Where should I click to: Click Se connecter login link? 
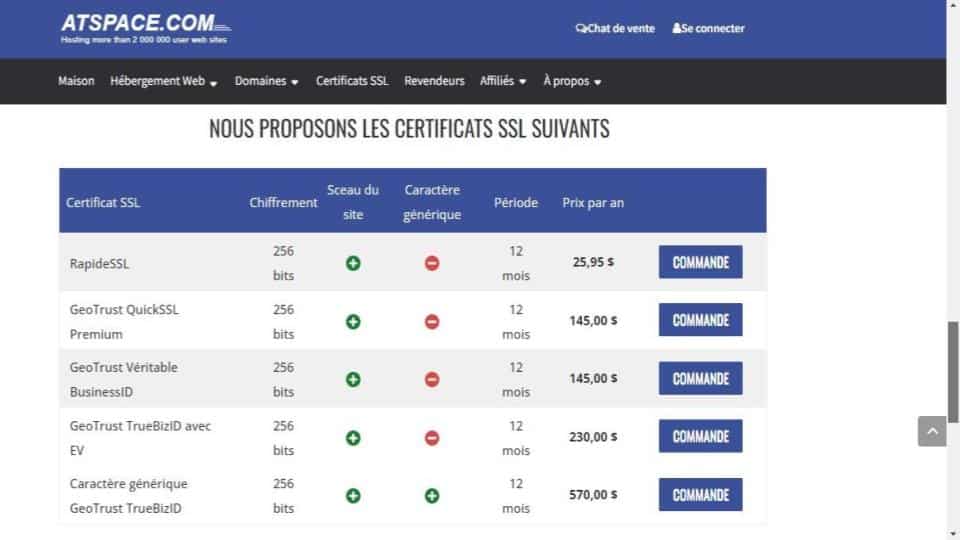coord(708,28)
